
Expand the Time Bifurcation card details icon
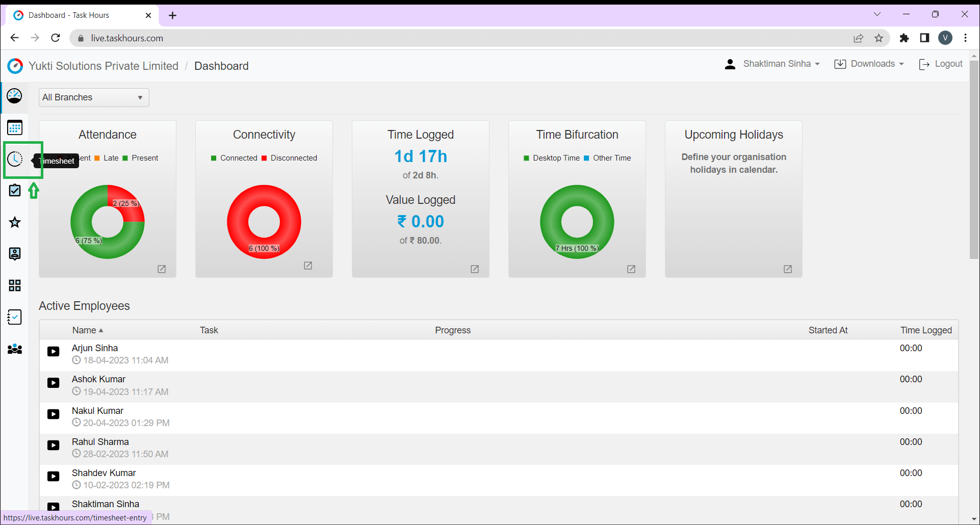point(631,269)
